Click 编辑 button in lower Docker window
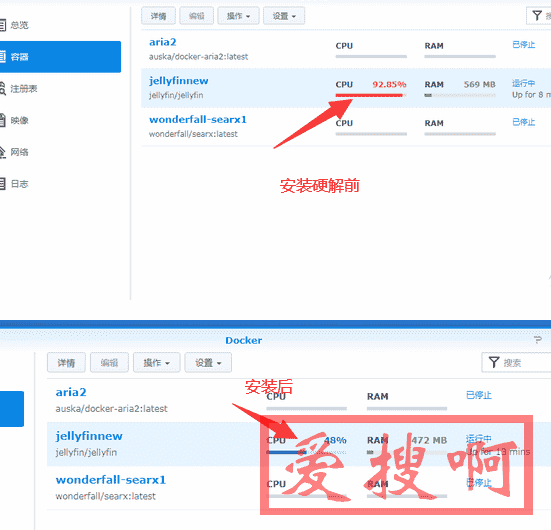 (109, 363)
